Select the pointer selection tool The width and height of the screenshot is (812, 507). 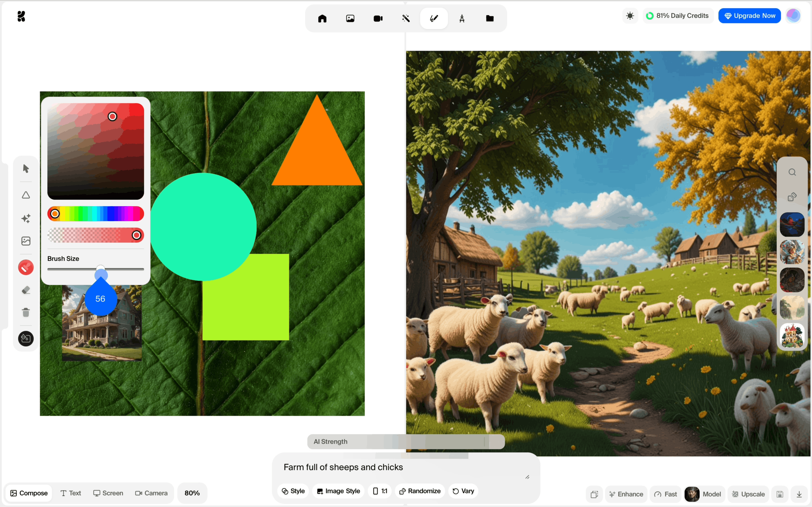[x=26, y=168]
